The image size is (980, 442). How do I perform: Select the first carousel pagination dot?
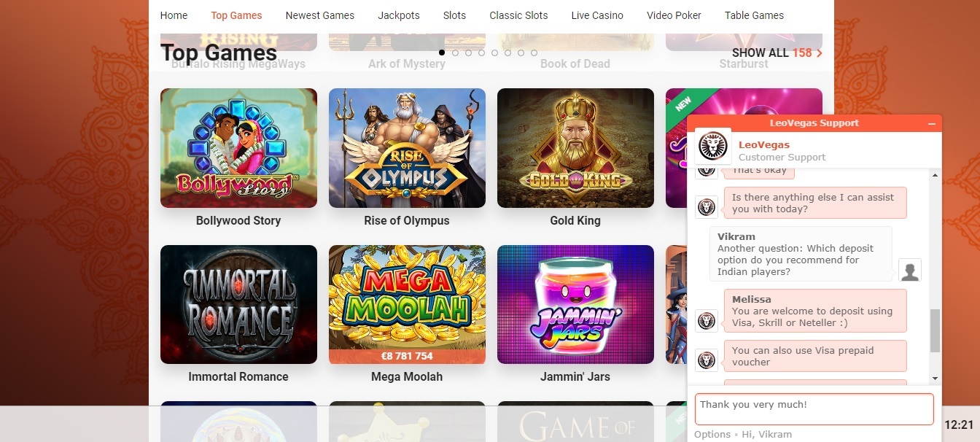tap(442, 53)
